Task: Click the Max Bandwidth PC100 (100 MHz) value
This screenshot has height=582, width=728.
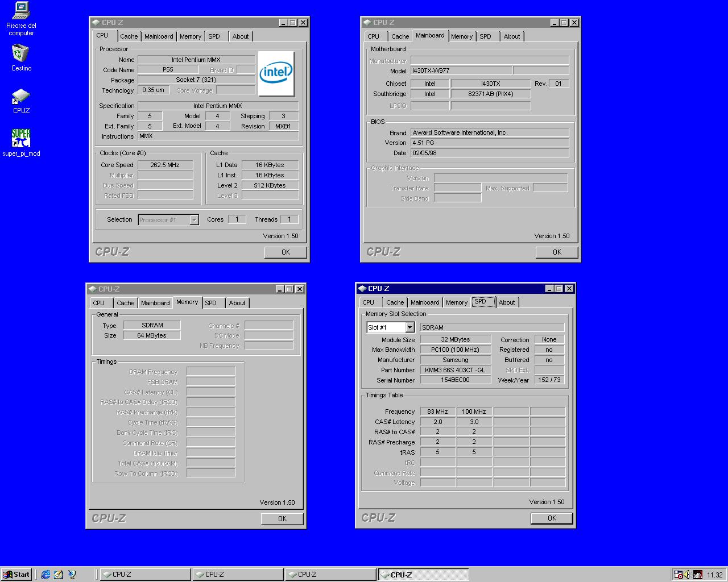Action: (456, 350)
